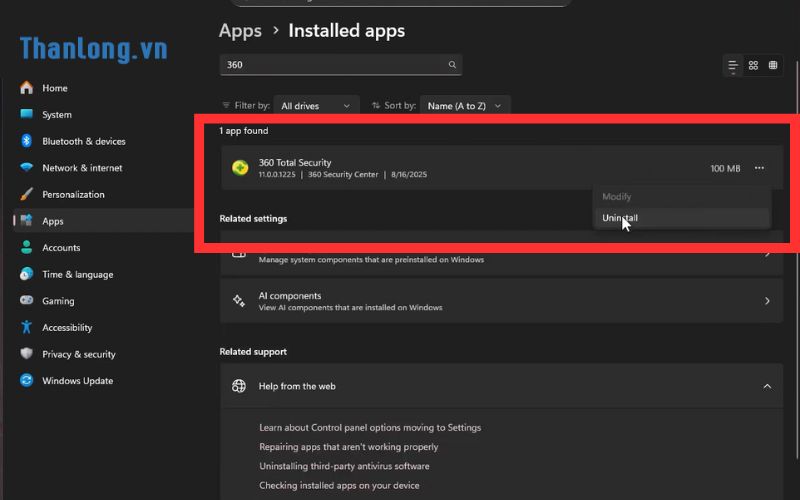Open the Name (A to Z) sort dropdown
Screen dimensions: 800x500
click(x=465, y=106)
